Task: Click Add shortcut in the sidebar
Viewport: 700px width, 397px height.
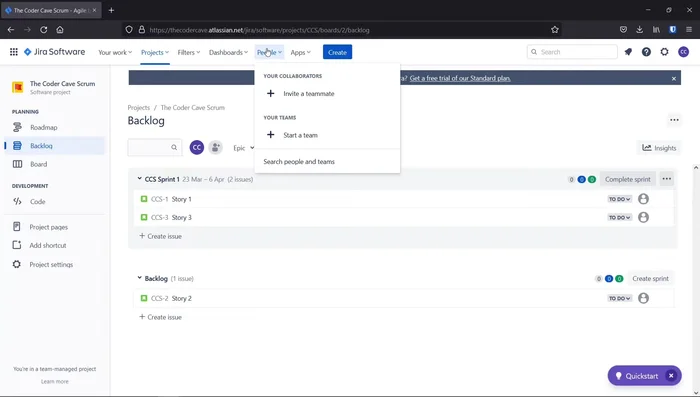Action: (x=54, y=245)
